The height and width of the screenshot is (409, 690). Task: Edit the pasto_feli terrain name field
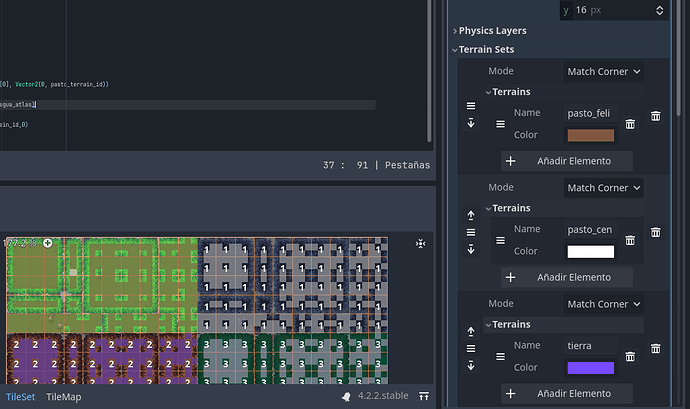point(590,113)
